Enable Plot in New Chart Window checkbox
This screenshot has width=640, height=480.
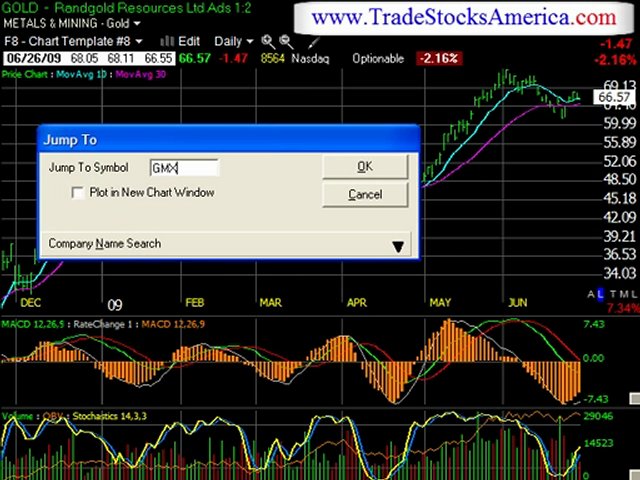tap(77, 192)
